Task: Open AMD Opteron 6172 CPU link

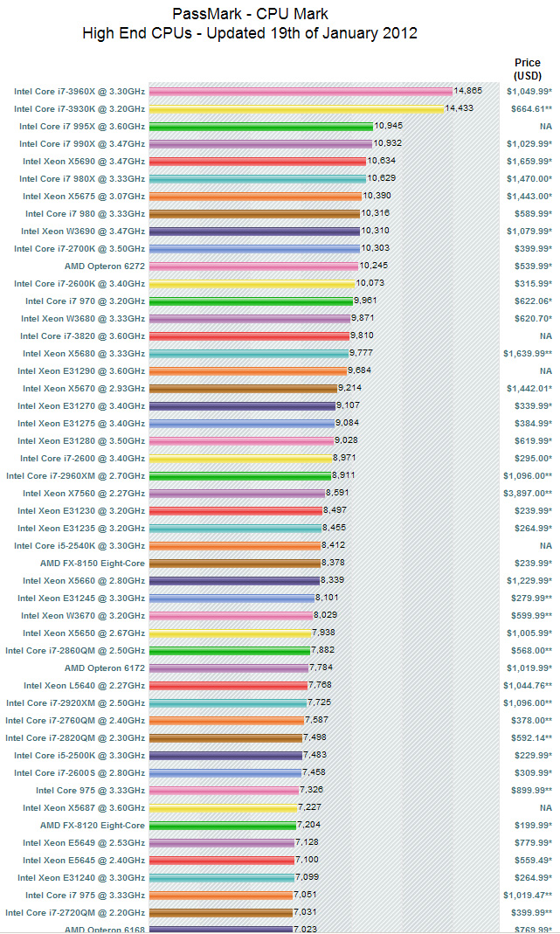Action: pyautogui.click(x=104, y=668)
